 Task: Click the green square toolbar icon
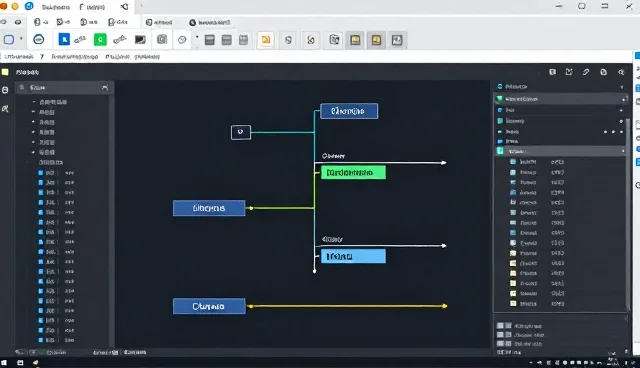point(100,40)
